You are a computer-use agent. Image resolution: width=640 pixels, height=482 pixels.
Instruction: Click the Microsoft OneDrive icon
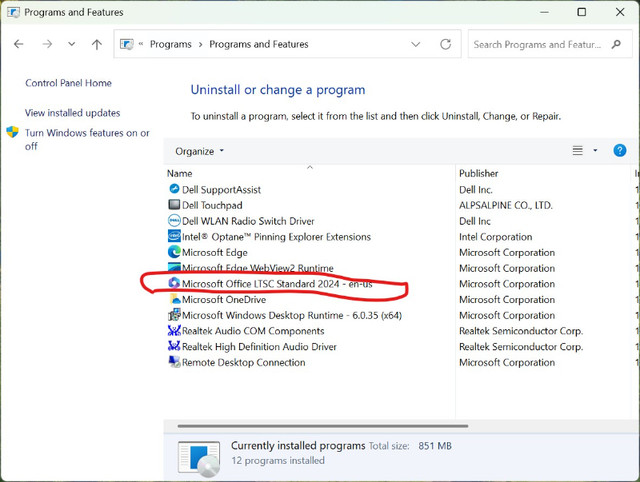[175, 299]
